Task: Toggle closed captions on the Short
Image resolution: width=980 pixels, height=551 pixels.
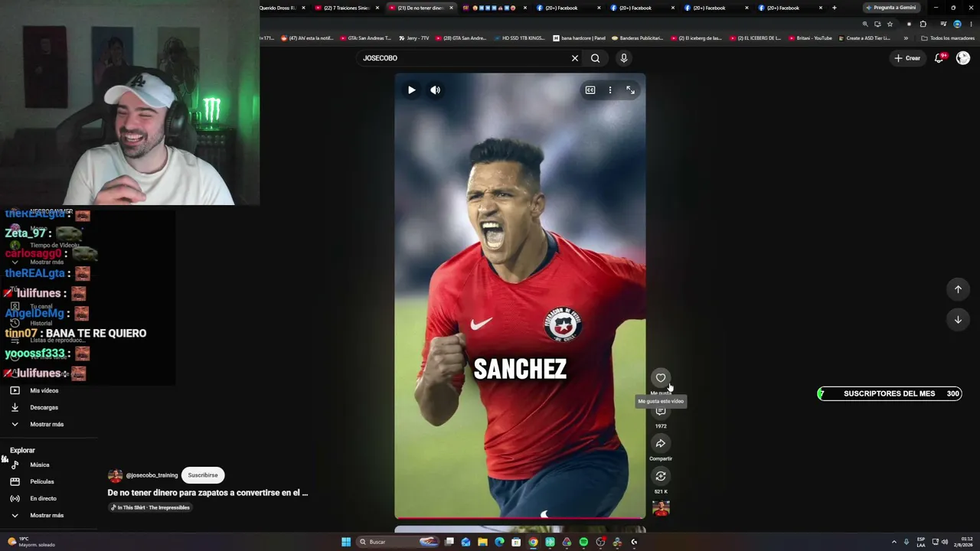Action: (590, 90)
